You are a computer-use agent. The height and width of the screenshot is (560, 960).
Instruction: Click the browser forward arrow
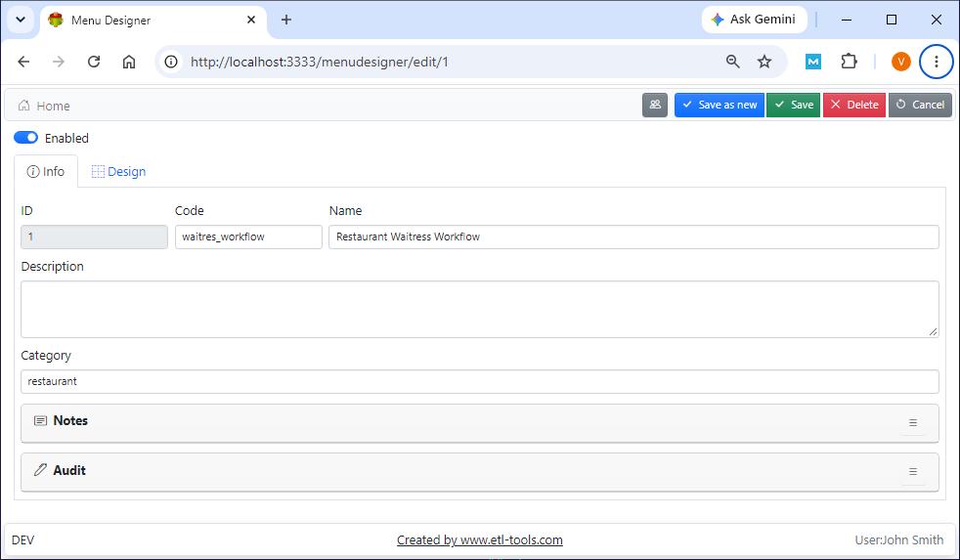point(58,62)
